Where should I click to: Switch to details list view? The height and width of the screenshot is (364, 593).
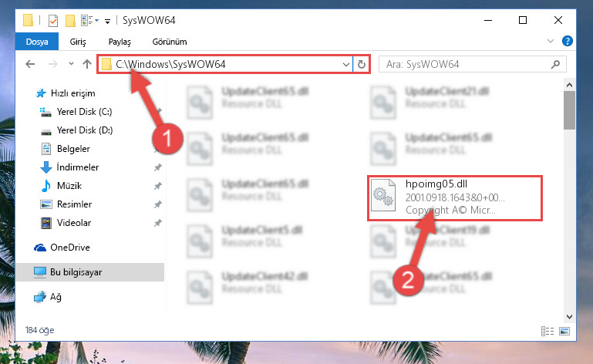point(548,332)
